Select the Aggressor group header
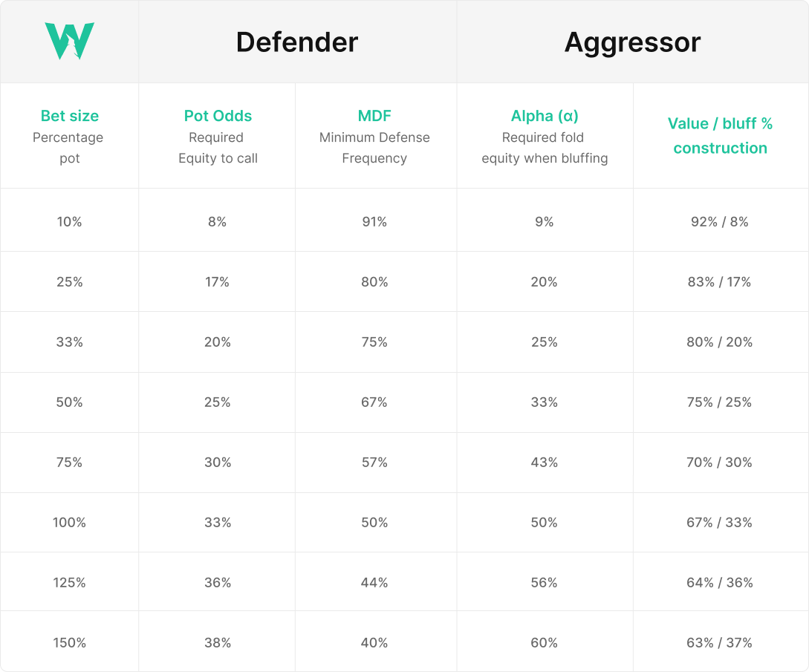 click(x=632, y=42)
